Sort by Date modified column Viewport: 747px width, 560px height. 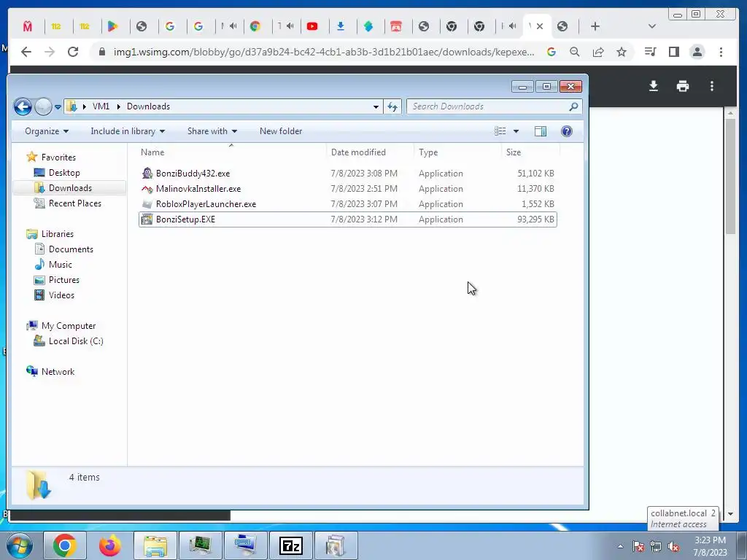[370, 152]
